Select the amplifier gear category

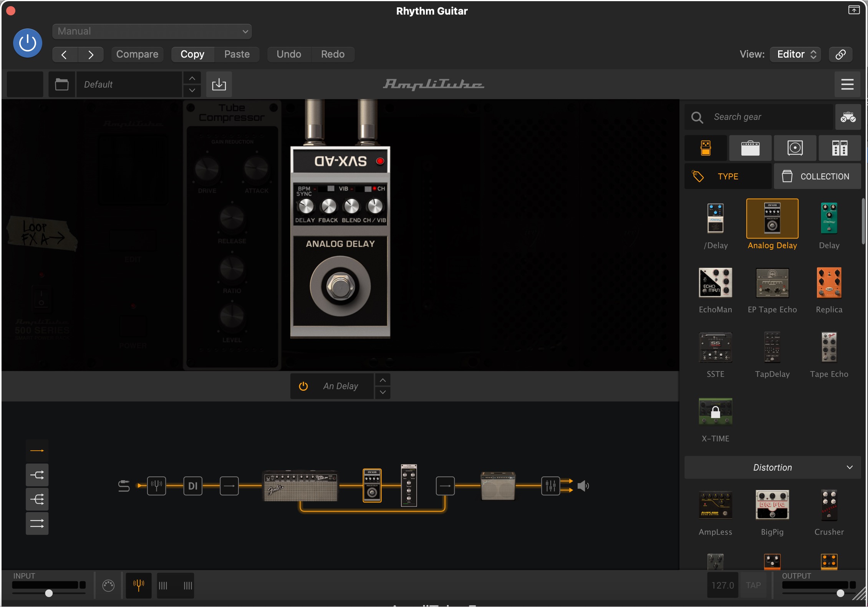pyautogui.click(x=750, y=148)
